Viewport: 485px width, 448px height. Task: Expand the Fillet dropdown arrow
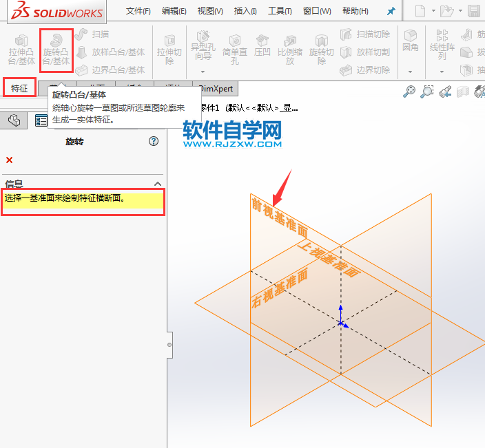click(410, 72)
